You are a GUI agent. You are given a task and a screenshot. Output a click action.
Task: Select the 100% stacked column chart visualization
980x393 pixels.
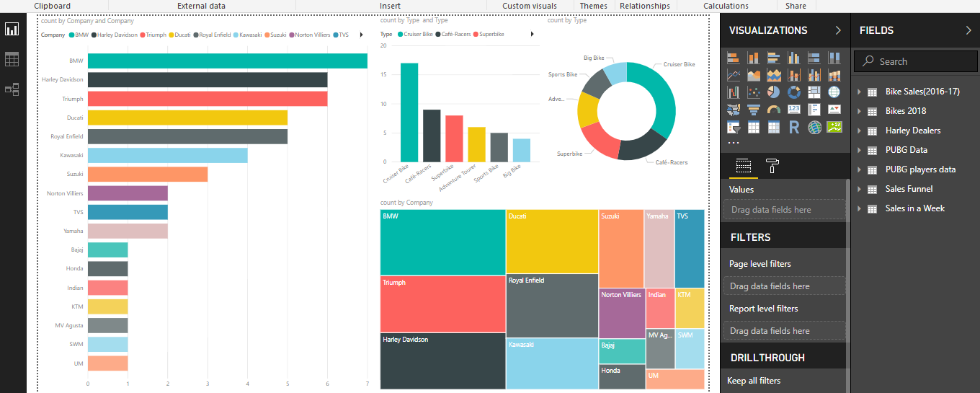tap(834, 58)
